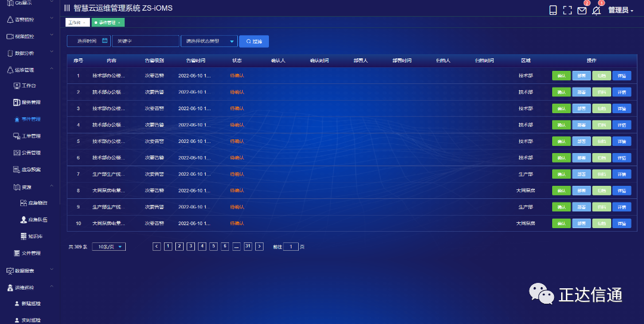Toggle fullscreen mode icon

point(567,10)
